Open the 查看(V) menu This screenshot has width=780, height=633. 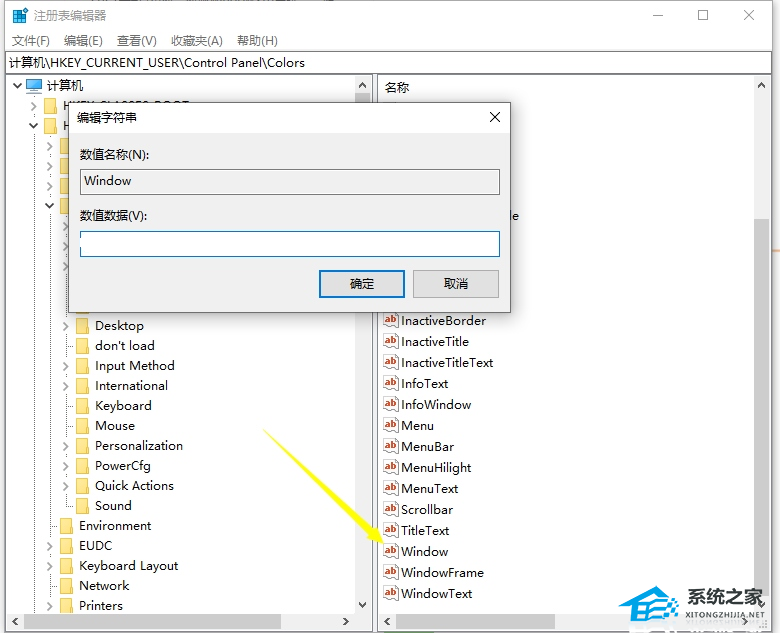136,41
